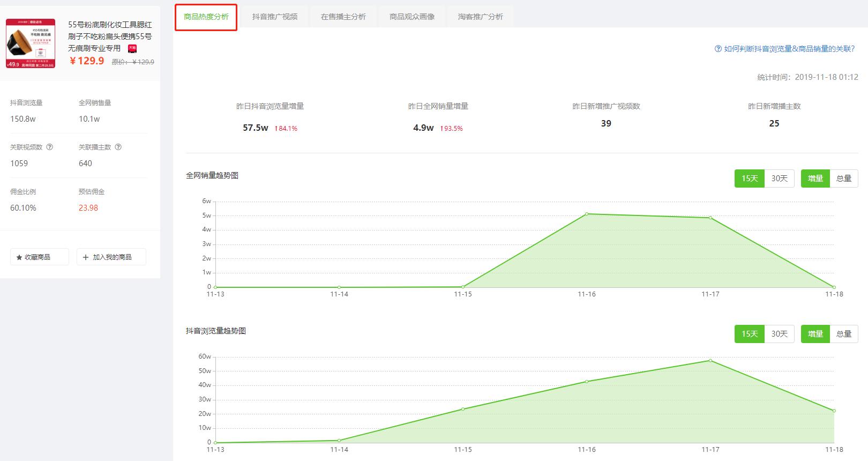The width and height of the screenshot is (868, 461).
Task: Select the 商品观众画像 tab
Action: [412, 17]
